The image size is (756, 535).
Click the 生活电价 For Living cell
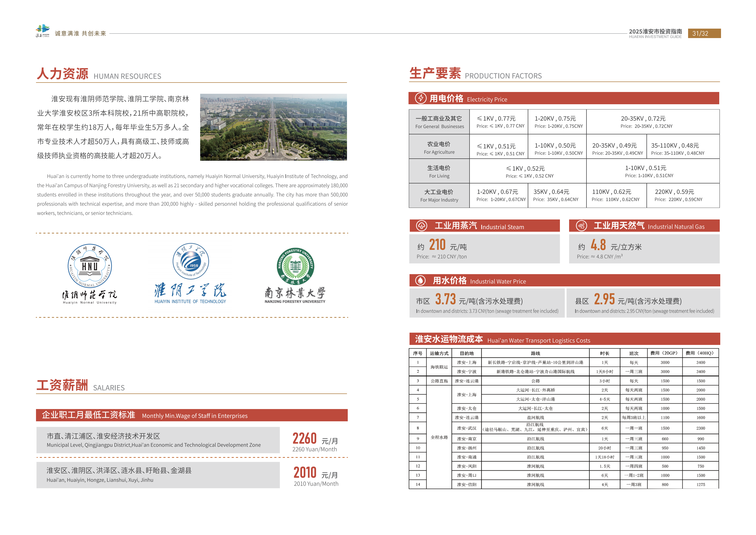pyautogui.click(x=439, y=171)
